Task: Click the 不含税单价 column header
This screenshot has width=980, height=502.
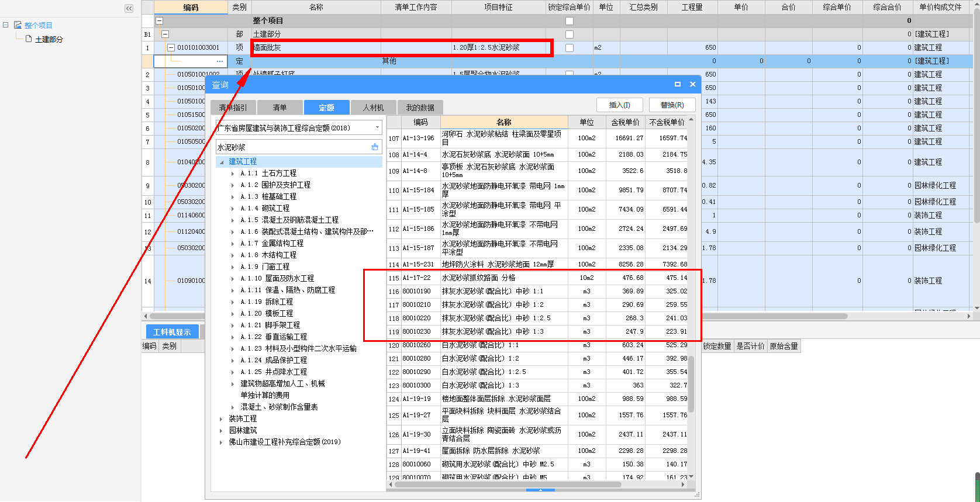Action: 667,122
